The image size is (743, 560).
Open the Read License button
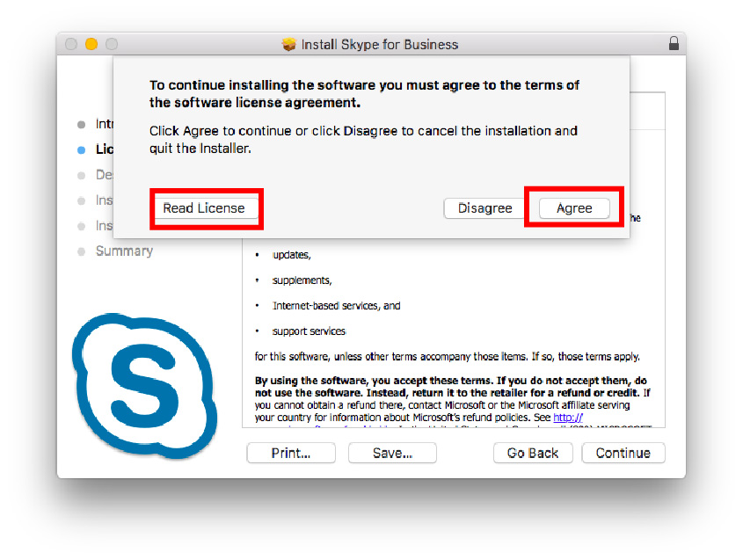click(x=204, y=208)
